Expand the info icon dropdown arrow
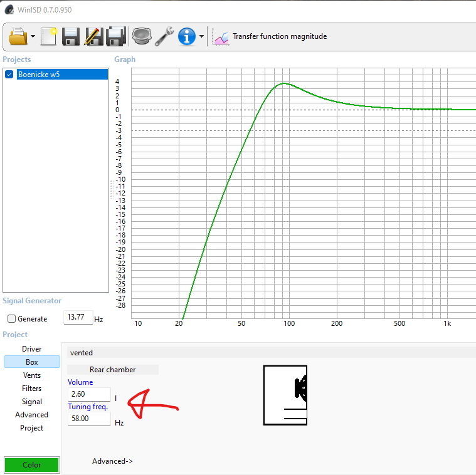The image size is (476, 475). [201, 36]
